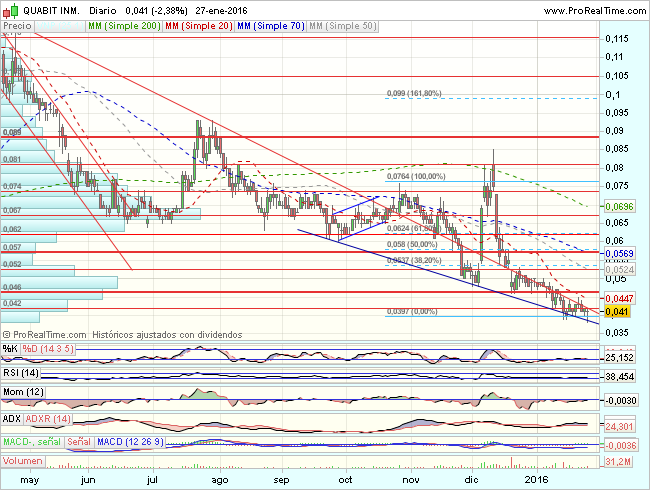Click the nov label on time axis

[411, 480]
